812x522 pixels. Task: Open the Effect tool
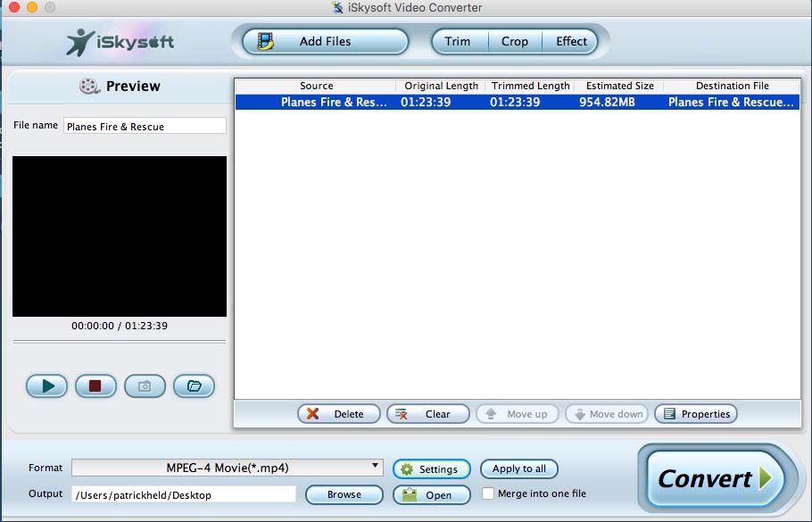click(571, 41)
